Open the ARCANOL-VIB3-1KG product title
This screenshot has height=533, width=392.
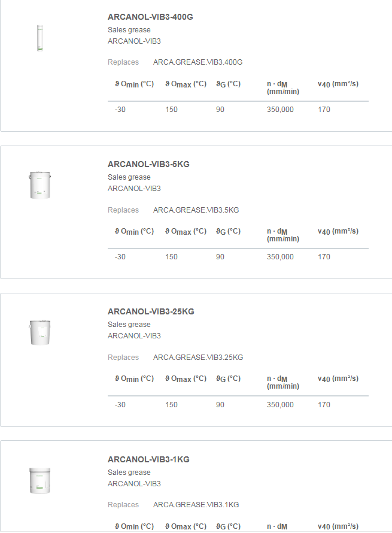point(148,459)
